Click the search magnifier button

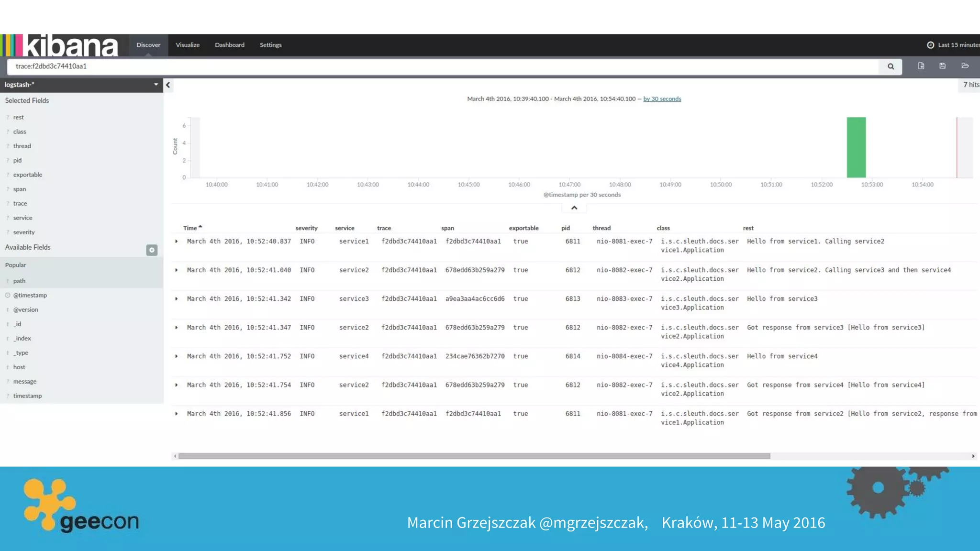click(x=891, y=66)
